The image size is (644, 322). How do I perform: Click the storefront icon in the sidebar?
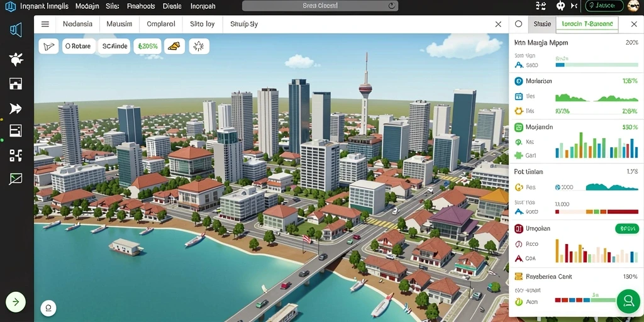point(16,84)
